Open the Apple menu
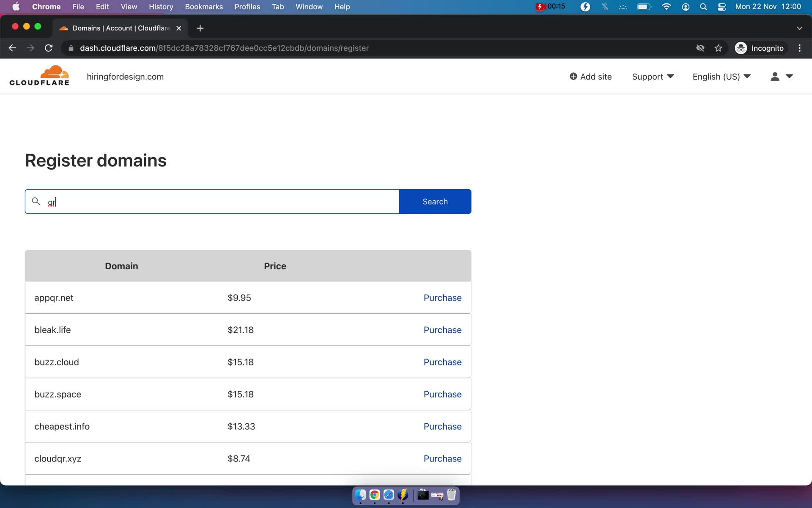 tap(16, 6)
